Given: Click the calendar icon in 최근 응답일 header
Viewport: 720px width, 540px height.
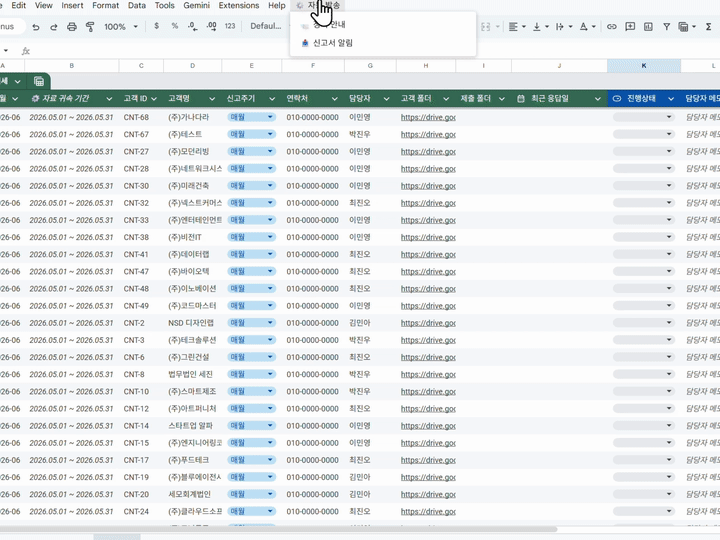Looking at the screenshot, I should [521, 99].
